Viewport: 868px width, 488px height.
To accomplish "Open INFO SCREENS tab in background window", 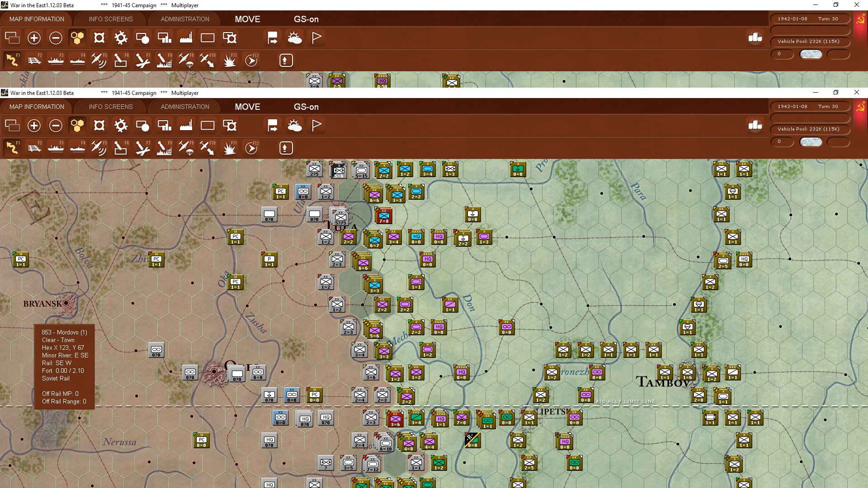I will pos(111,19).
